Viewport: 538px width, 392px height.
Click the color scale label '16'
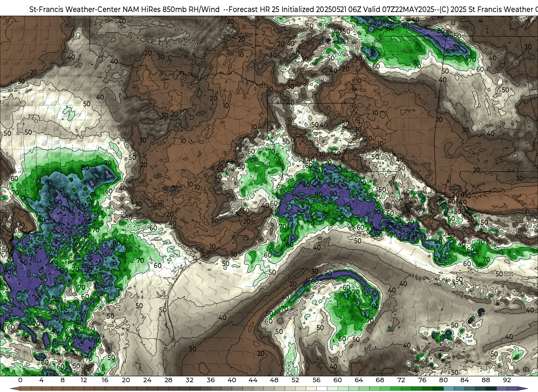pyautogui.click(x=105, y=380)
